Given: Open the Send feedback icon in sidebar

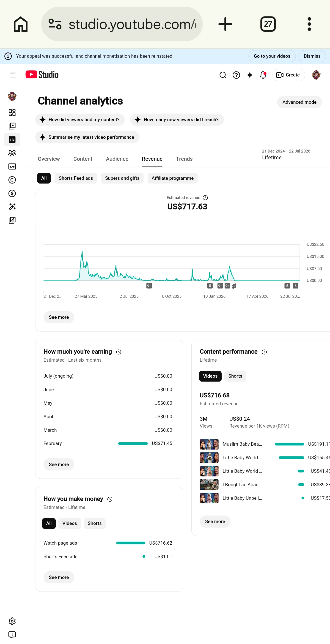Looking at the screenshot, I should point(12,635).
